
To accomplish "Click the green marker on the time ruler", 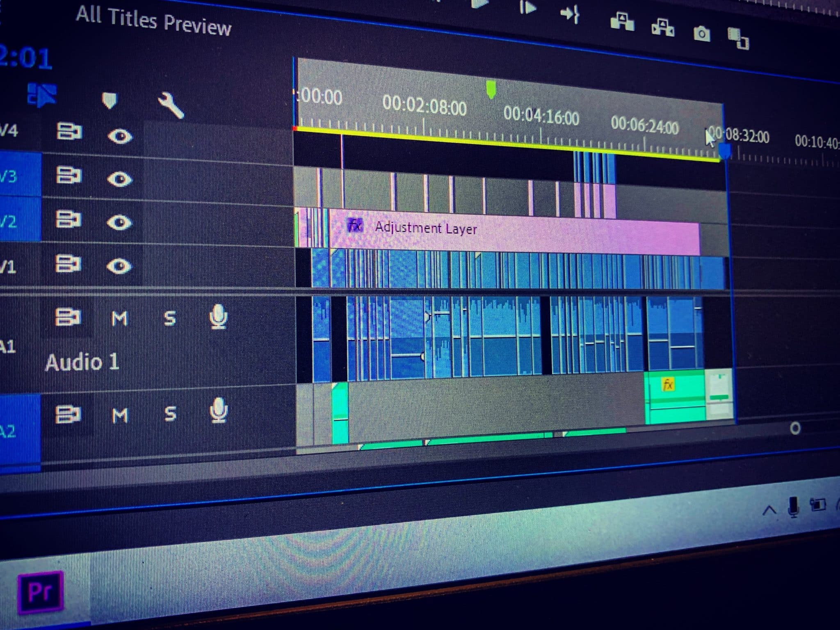I will [491, 89].
